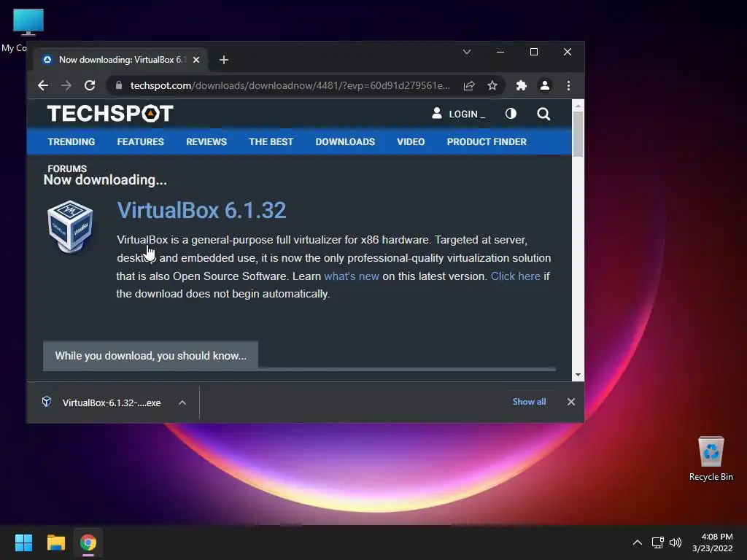Viewport: 747px width, 560px height.
Task: Click the TechSpot logo
Action: tap(110, 114)
